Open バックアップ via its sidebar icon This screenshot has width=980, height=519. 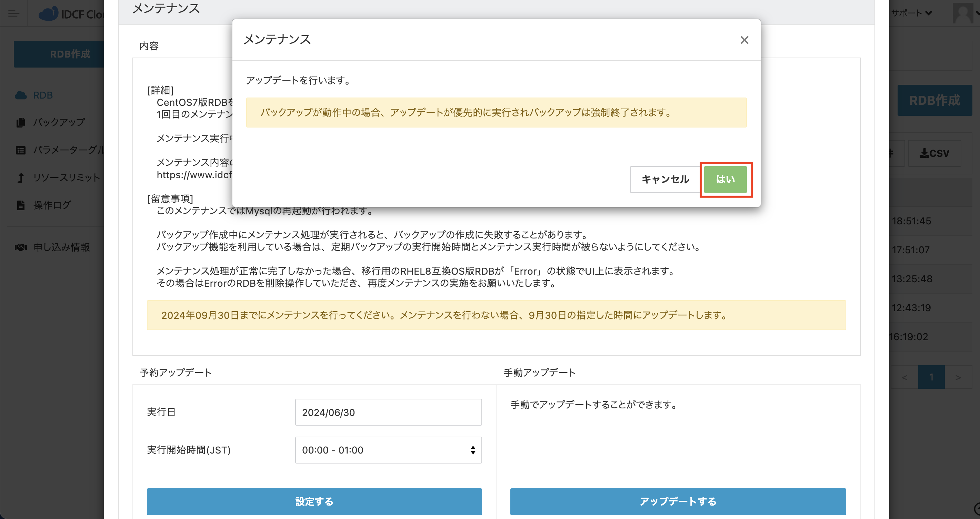[20, 122]
